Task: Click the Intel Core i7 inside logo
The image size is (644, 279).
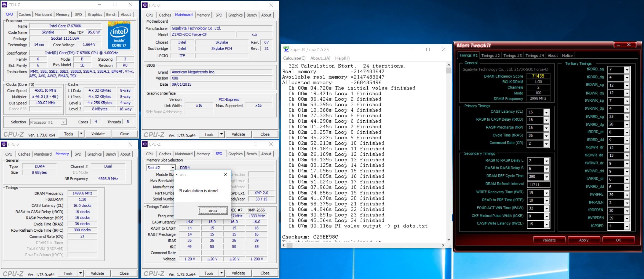Action: click(x=119, y=35)
